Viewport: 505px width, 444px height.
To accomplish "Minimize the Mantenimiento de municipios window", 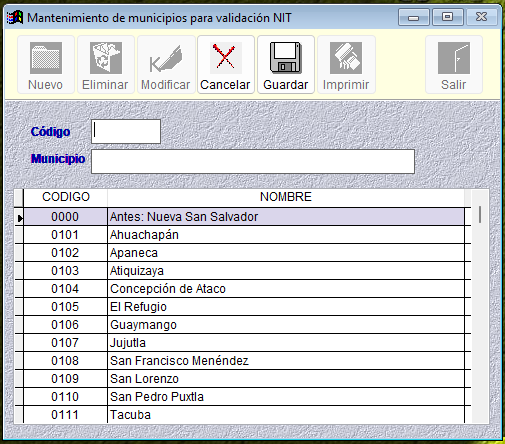I will tap(414, 17).
